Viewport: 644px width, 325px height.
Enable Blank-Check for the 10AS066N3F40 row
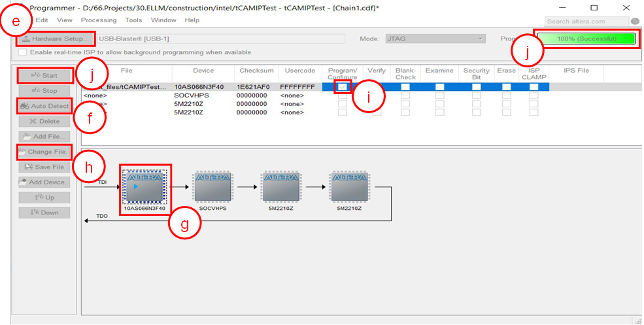(x=405, y=87)
